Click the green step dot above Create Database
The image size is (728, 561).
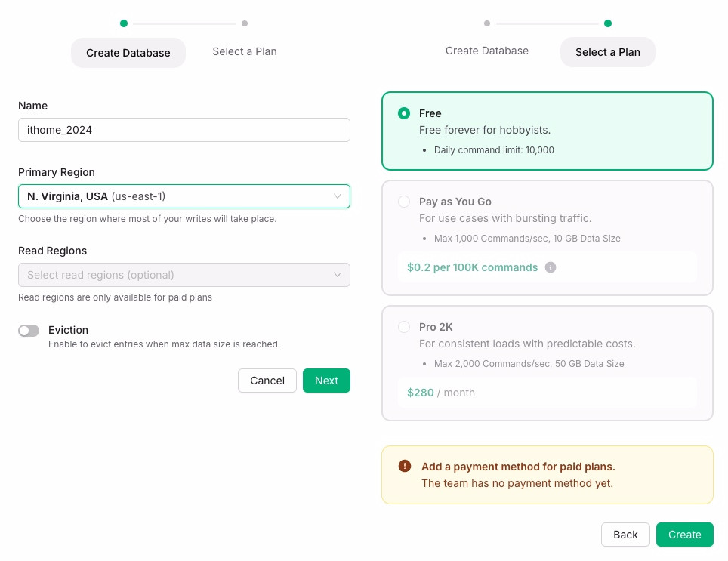(124, 23)
